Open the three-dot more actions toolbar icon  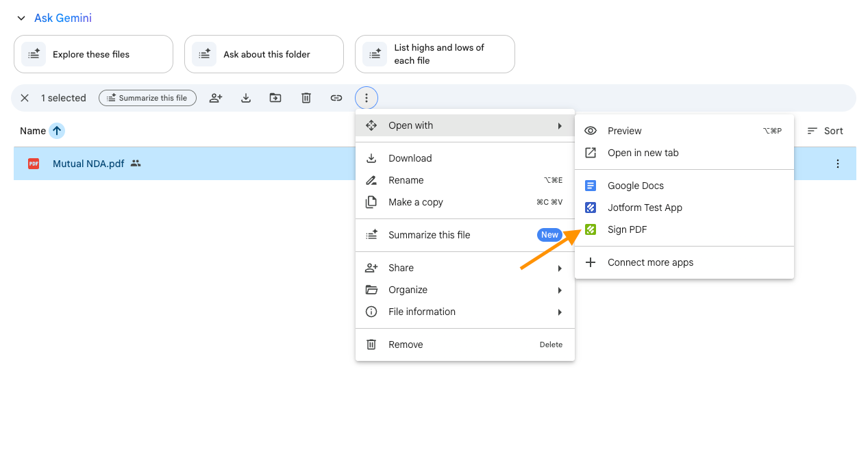(366, 98)
